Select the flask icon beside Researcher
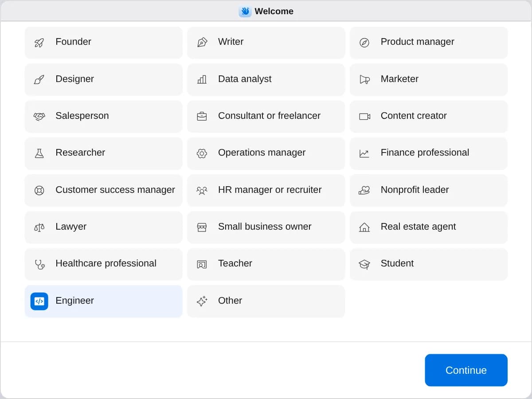 click(39, 153)
